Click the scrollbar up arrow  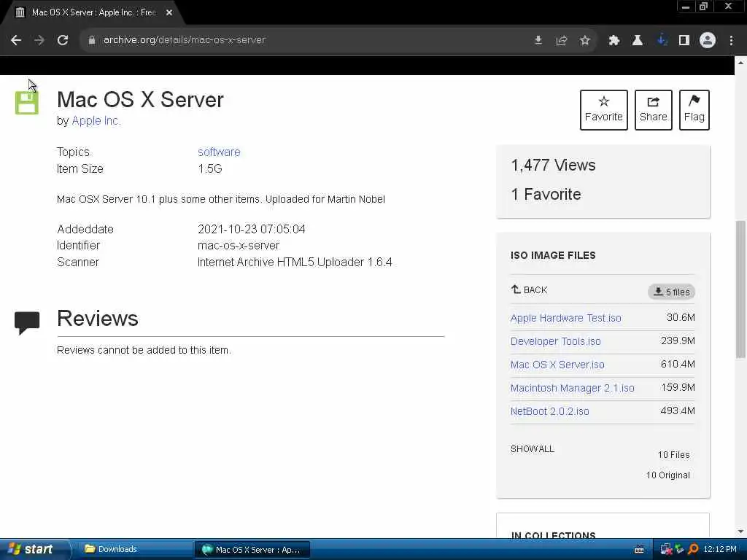pyautogui.click(x=740, y=63)
